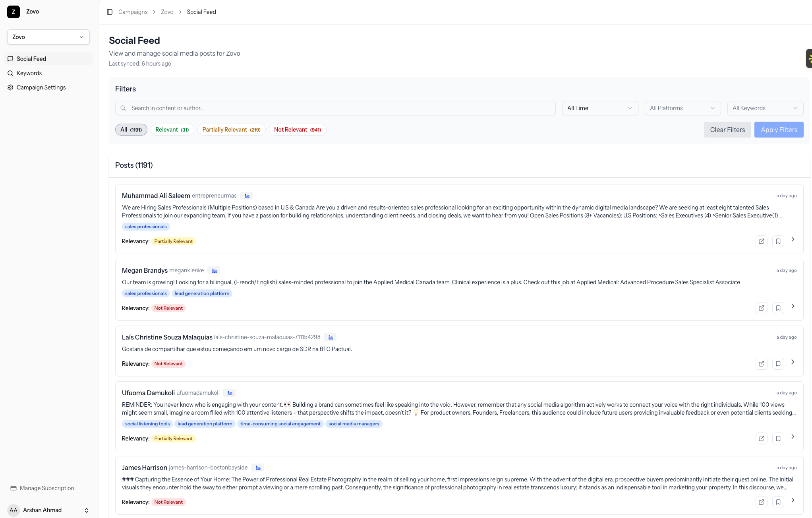Select the Not Relevant (941) tab
Screen dimensions: 812x518
(298, 130)
